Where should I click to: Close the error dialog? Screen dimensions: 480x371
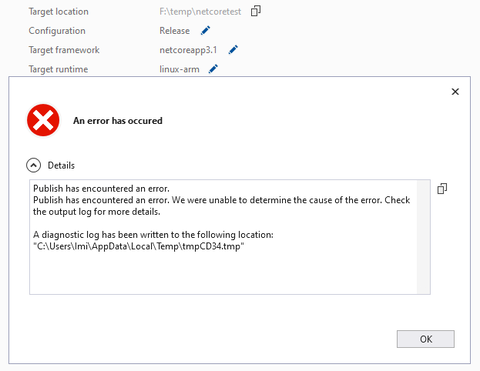455,92
